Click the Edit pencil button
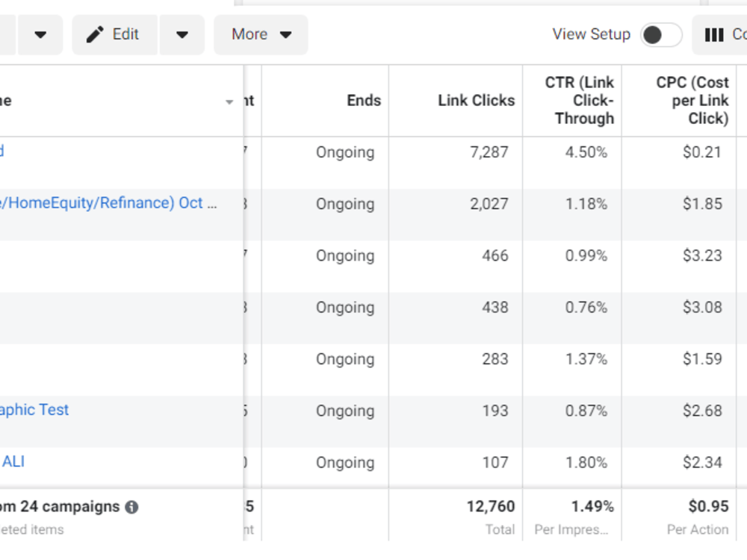Image resolution: width=747 pixels, height=560 pixels. 114,35
